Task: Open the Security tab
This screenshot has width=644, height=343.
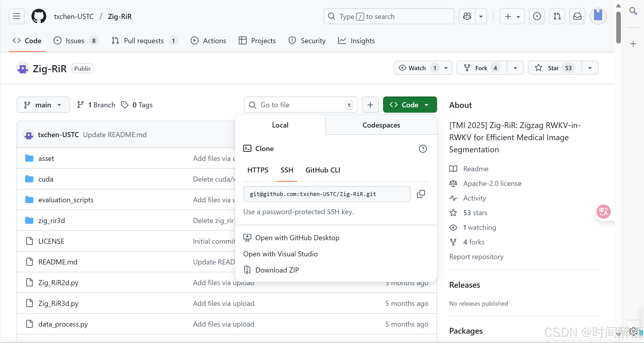Action: tap(307, 41)
